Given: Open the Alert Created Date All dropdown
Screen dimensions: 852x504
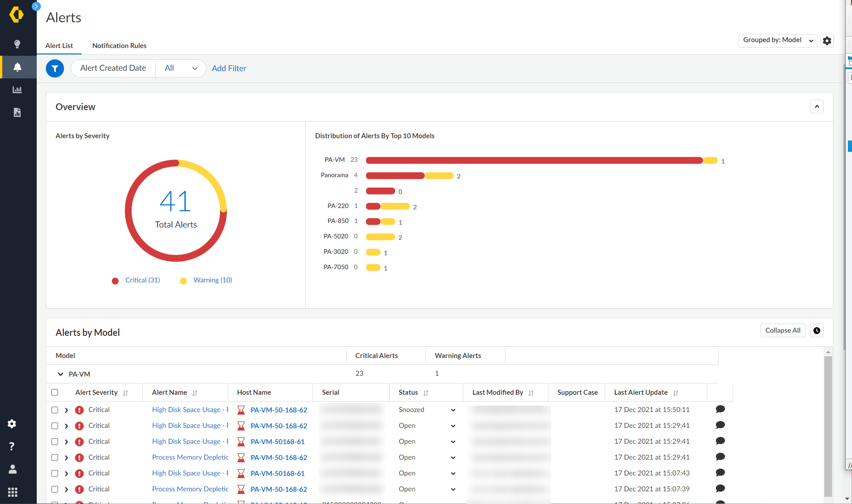Looking at the screenshot, I should (181, 68).
